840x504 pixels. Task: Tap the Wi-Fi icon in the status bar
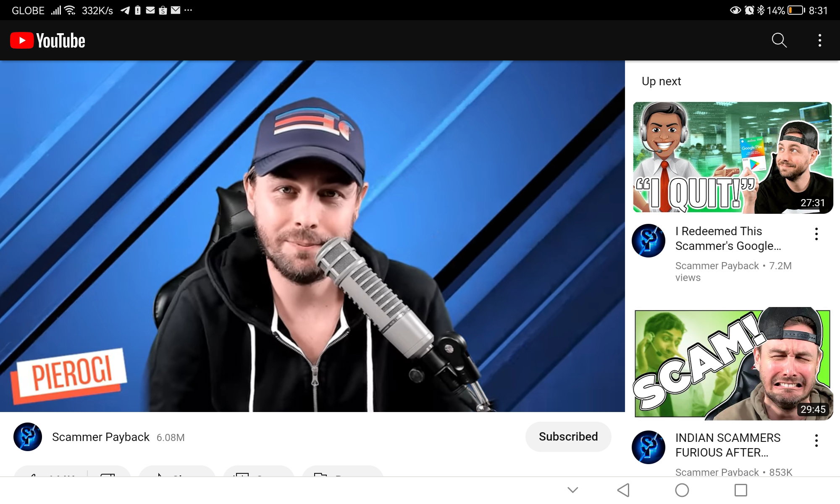pyautogui.click(x=70, y=10)
